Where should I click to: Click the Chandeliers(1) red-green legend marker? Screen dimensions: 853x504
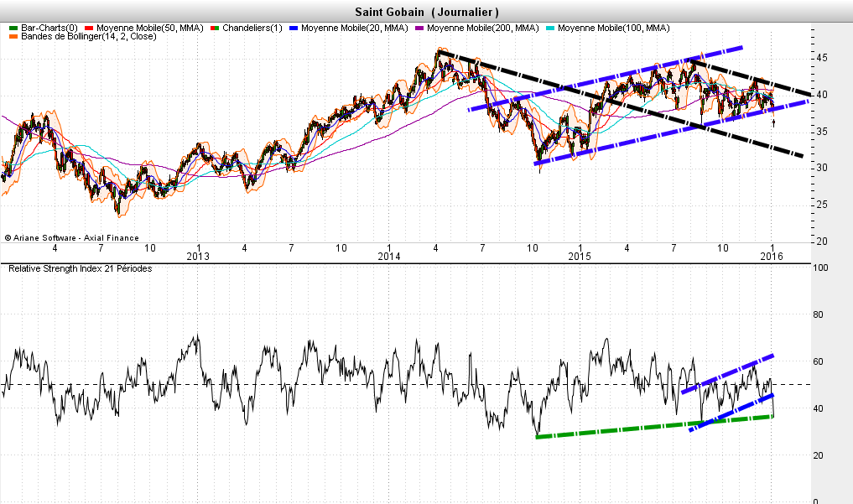(x=215, y=28)
